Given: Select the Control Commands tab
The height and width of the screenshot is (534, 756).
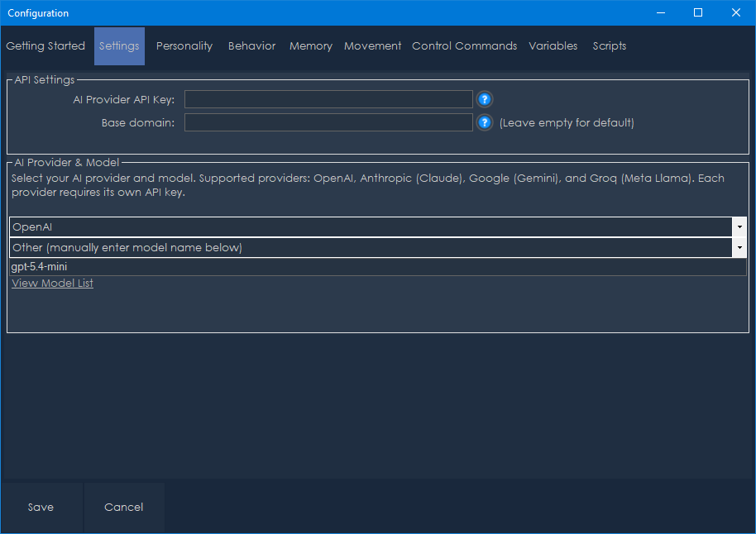Looking at the screenshot, I should (464, 46).
